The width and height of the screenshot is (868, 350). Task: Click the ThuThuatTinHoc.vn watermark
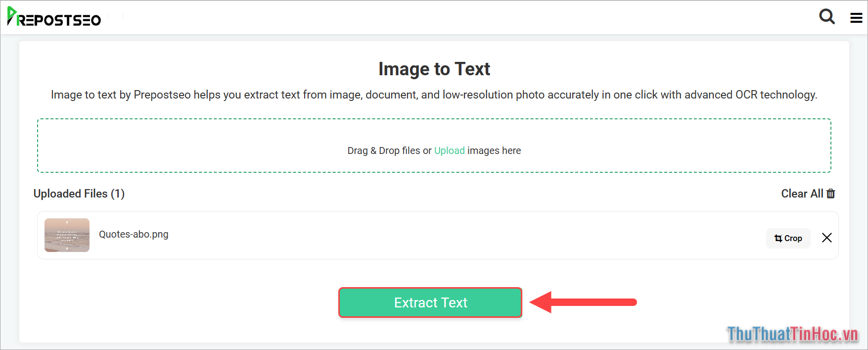[792, 334]
